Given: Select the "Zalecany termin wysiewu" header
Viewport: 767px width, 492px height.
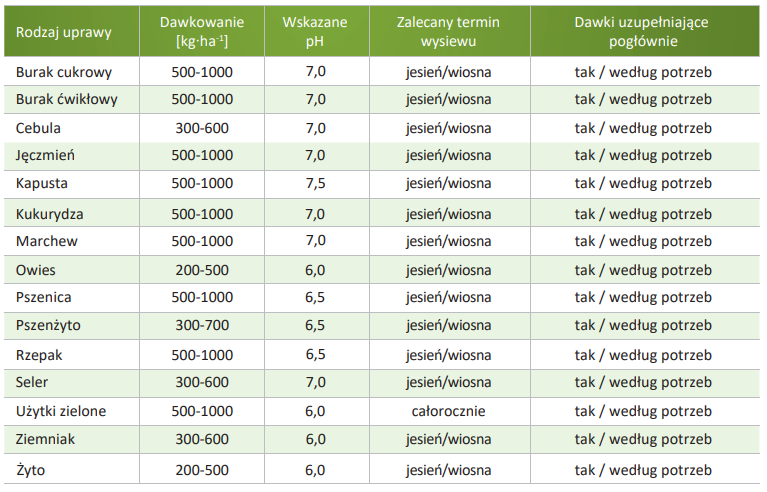Looking at the screenshot, I should (448, 31).
